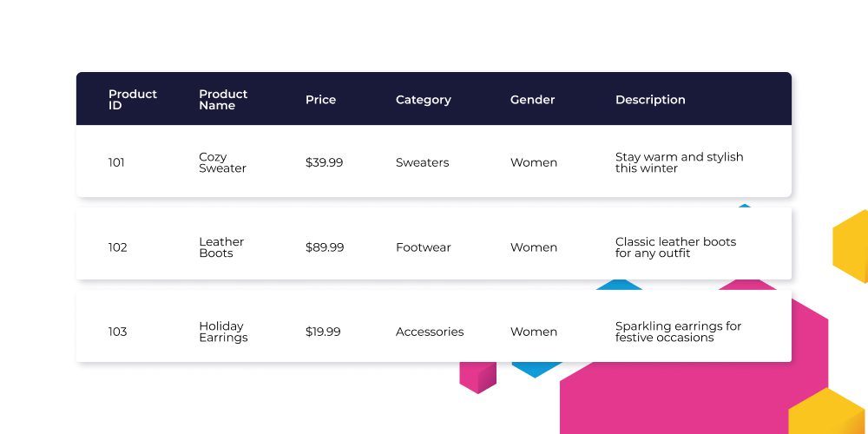The width and height of the screenshot is (868, 434).
Task: Click the Price column header
Action: (320, 100)
